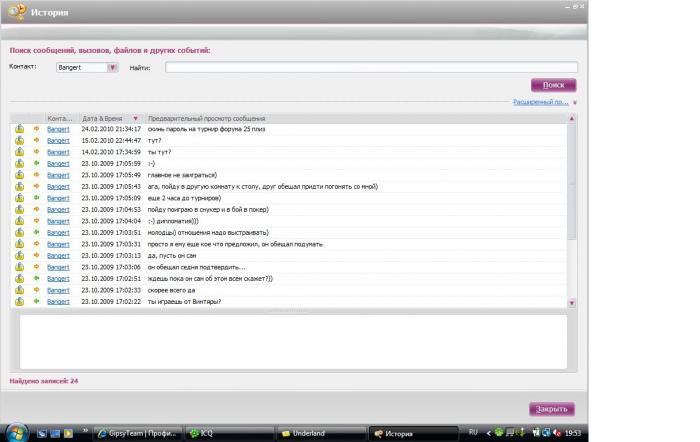Click the Windows Start orb
The image size is (700, 442).
(x=17, y=433)
